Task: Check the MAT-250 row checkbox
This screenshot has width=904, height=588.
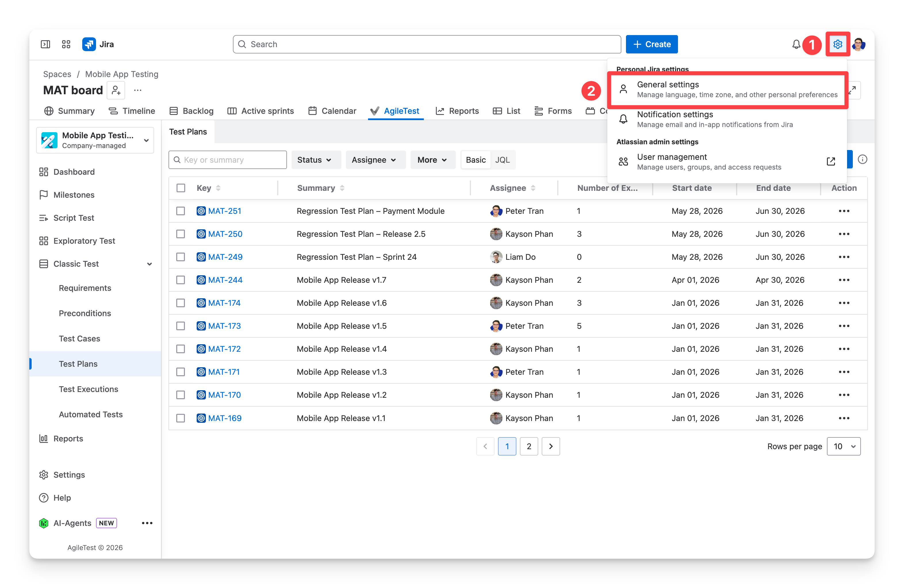Action: coord(181,234)
